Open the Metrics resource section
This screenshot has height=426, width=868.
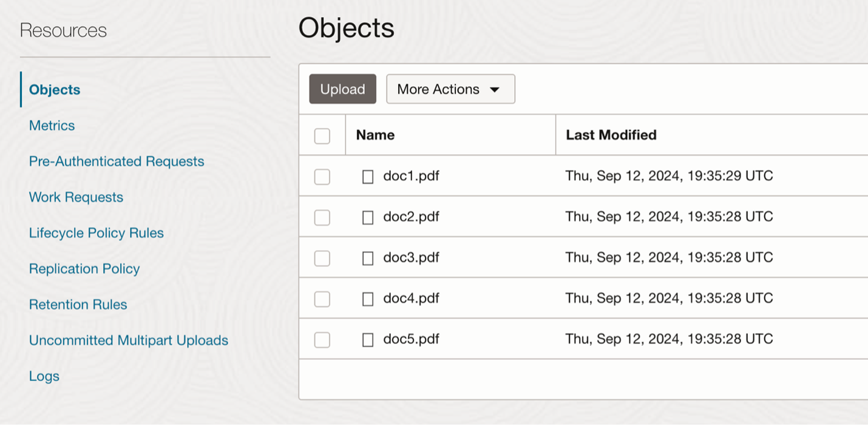[52, 126]
